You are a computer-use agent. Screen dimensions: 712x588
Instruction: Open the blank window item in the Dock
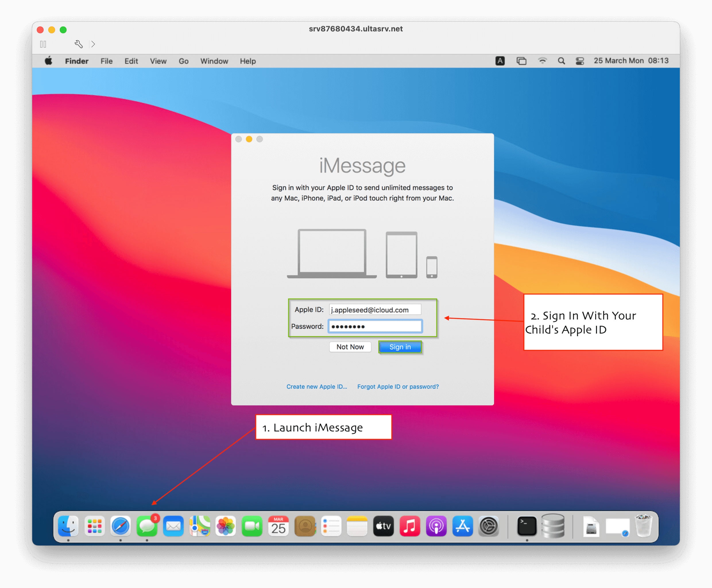(617, 527)
